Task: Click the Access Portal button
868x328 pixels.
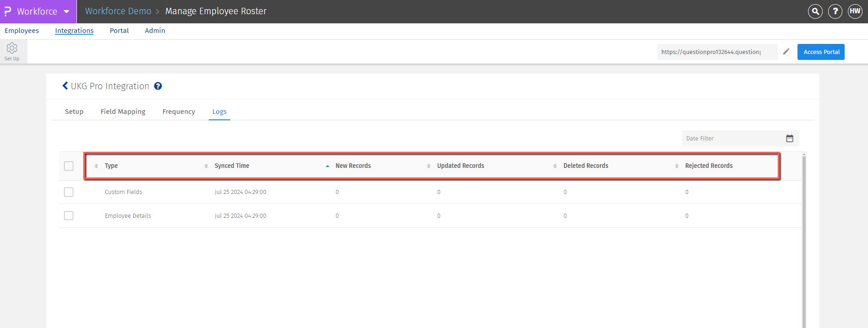Action: point(821,52)
